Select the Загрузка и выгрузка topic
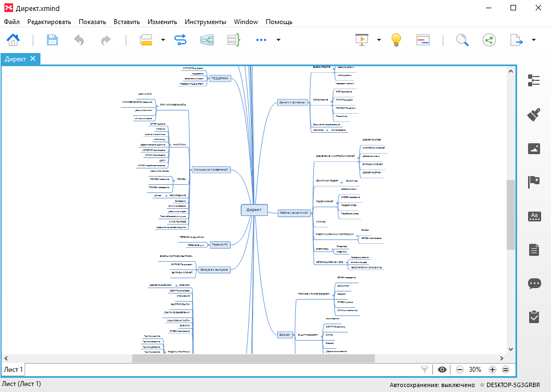This screenshot has width=551, height=392. click(214, 270)
